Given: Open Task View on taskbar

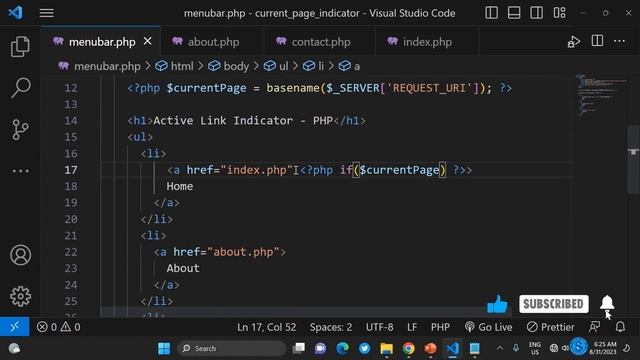Looking at the screenshot, I should 299,348.
